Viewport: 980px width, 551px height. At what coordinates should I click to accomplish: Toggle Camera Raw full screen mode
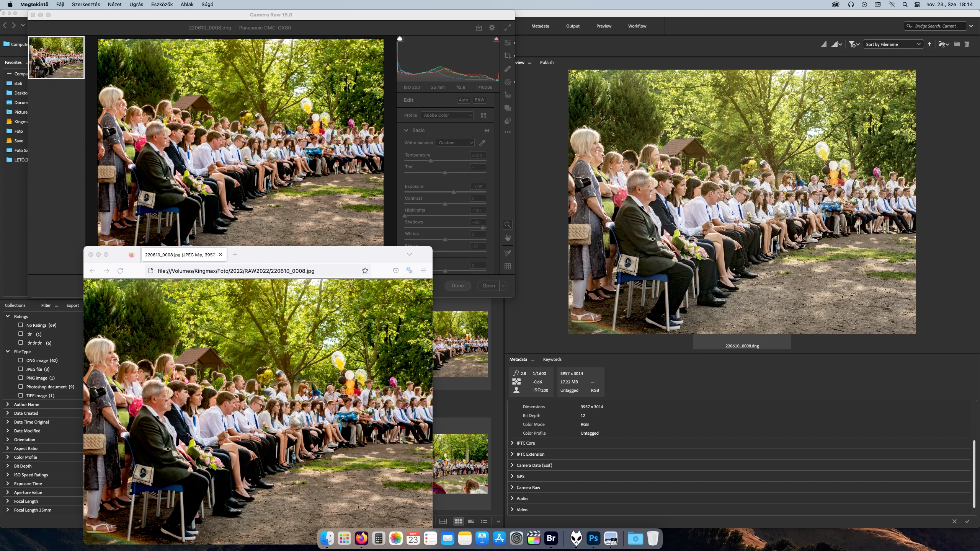(x=507, y=28)
